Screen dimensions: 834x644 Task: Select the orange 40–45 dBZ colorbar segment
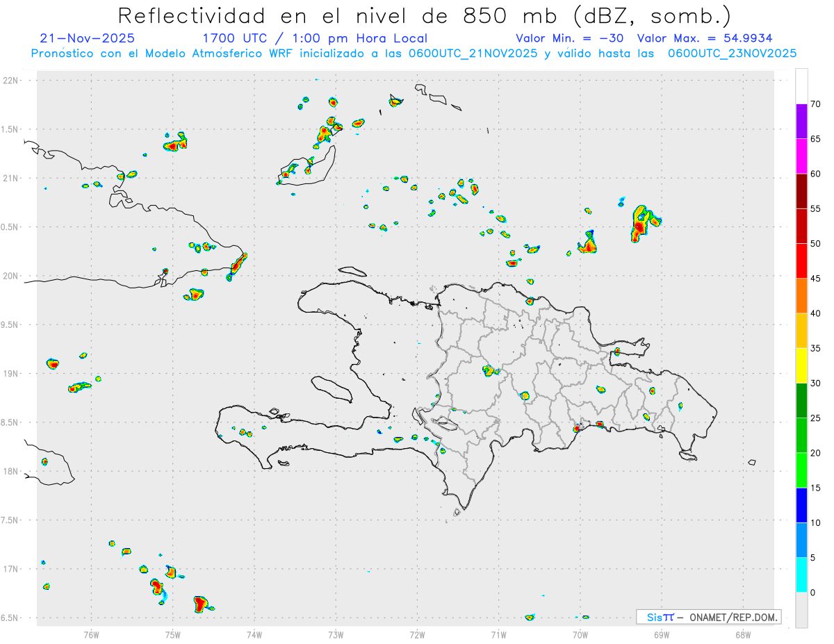pyautogui.click(x=801, y=296)
